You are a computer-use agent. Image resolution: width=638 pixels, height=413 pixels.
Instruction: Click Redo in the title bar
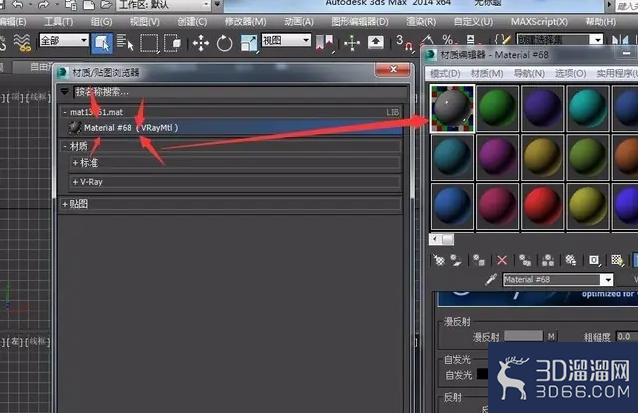[x=44, y=4]
